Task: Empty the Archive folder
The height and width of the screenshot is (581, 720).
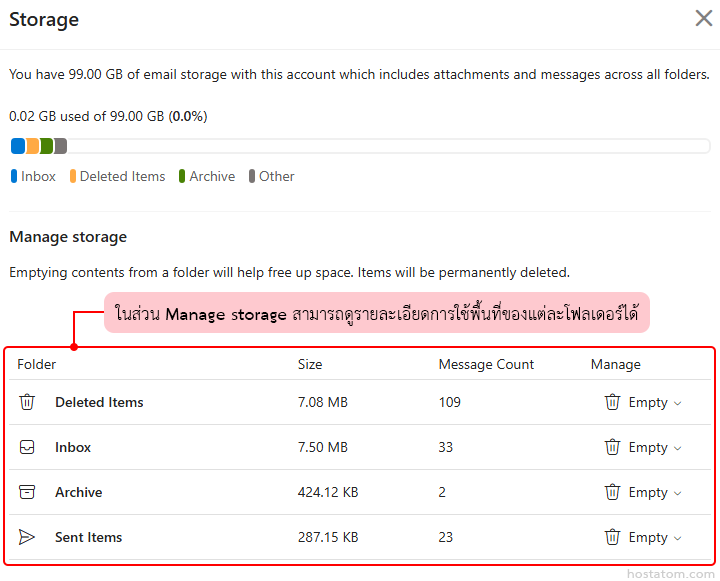Action: pyautogui.click(x=643, y=492)
